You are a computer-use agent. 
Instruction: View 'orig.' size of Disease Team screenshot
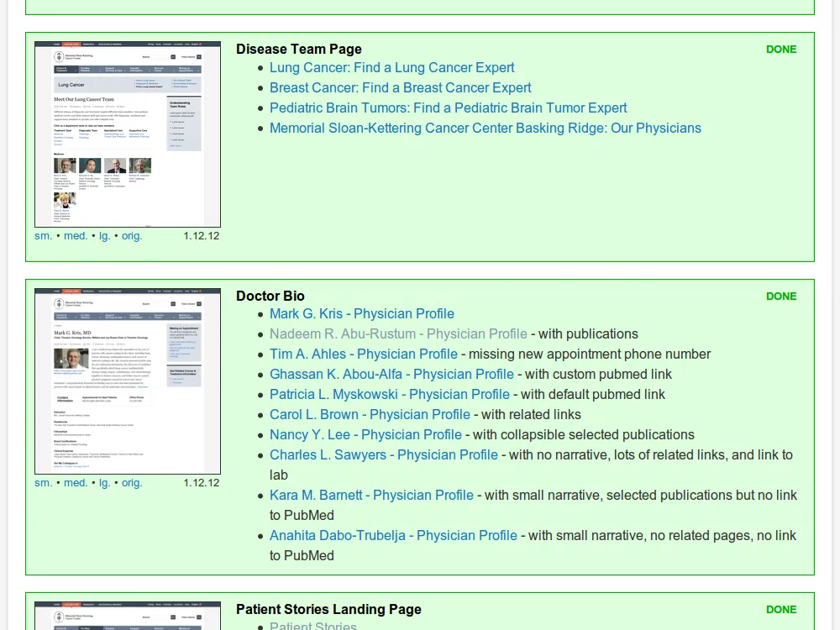pyautogui.click(x=132, y=236)
